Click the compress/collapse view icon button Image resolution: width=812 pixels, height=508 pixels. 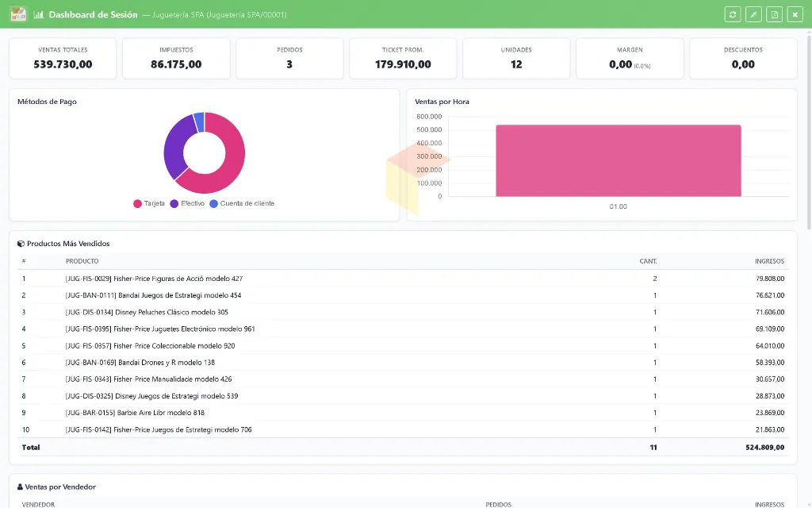click(x=753, y=14)
